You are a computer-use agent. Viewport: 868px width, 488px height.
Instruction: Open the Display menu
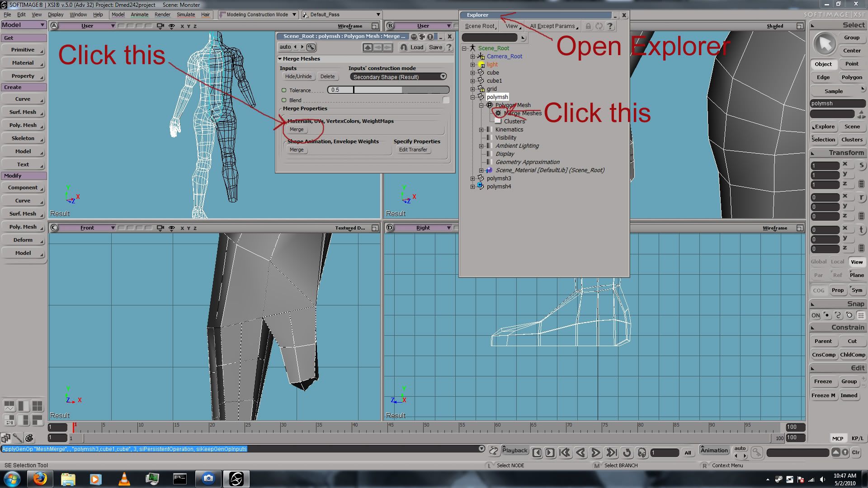pos(56,14)
